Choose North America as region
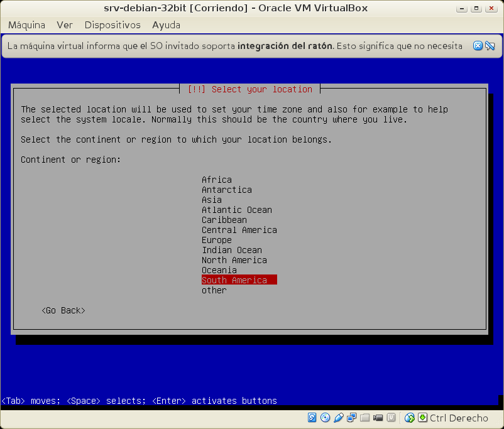504x429 pixels. point(234,260)
